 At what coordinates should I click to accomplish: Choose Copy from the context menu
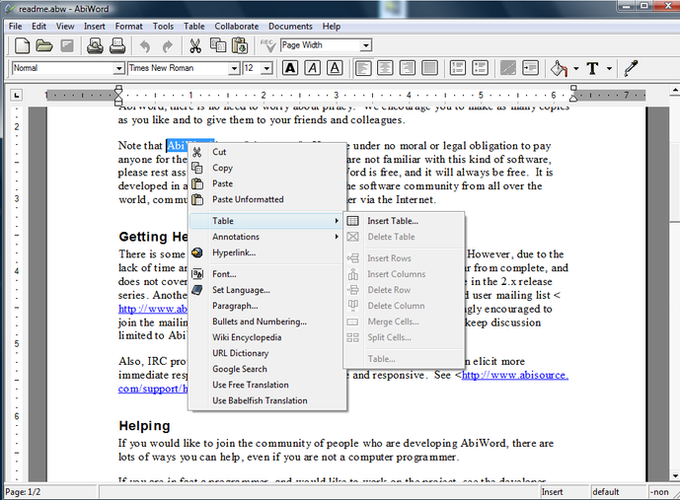click(x=267, y=168)
